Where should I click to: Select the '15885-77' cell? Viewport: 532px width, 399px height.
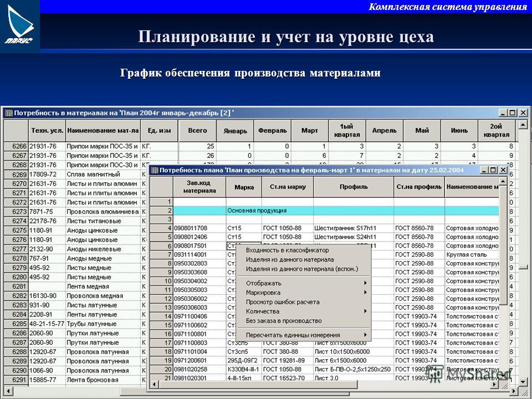point(47,380)
